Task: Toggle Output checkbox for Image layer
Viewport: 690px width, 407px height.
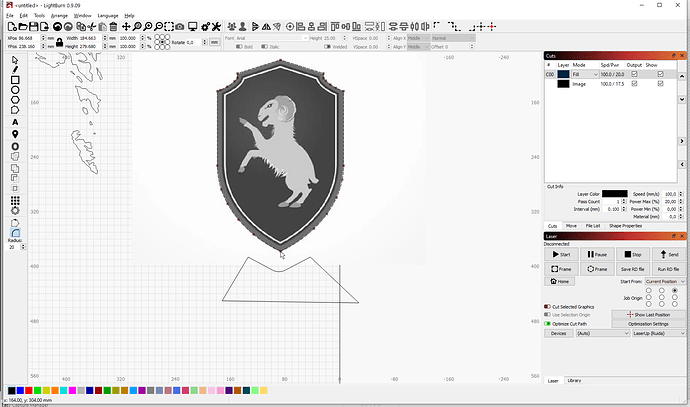Action: tap(634, 84)
